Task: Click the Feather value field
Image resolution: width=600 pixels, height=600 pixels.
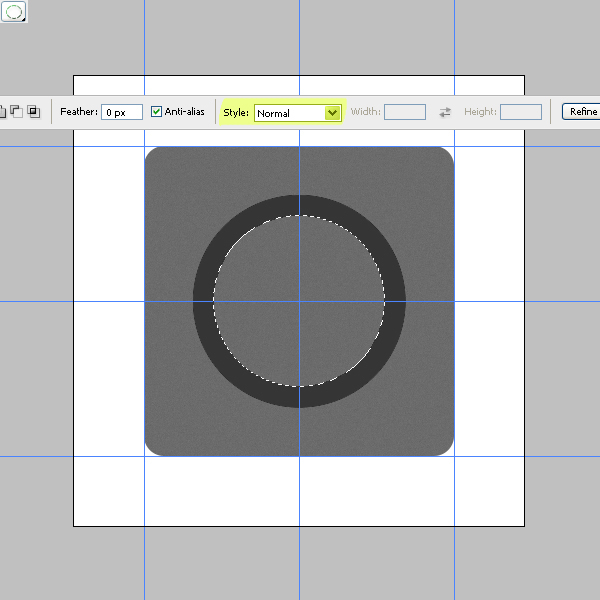Action: tap(121, 112)
